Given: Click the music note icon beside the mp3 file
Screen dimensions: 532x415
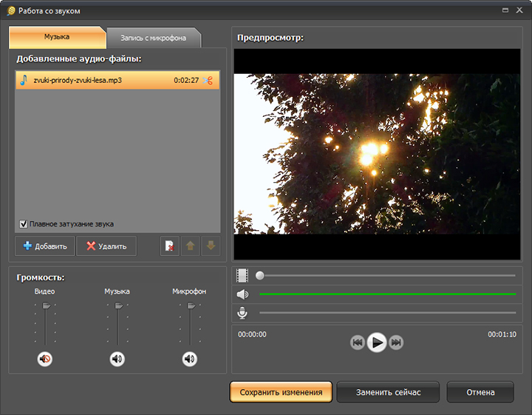Looking at the screenshot, I should [24, 80].
